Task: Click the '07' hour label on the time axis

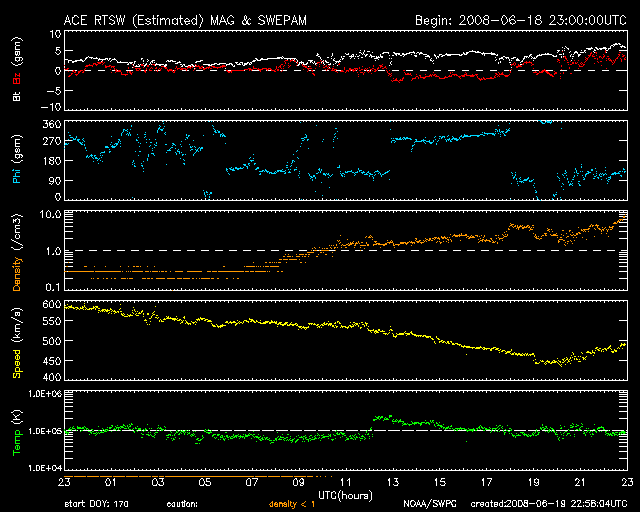Action: [x=251, y=482]
